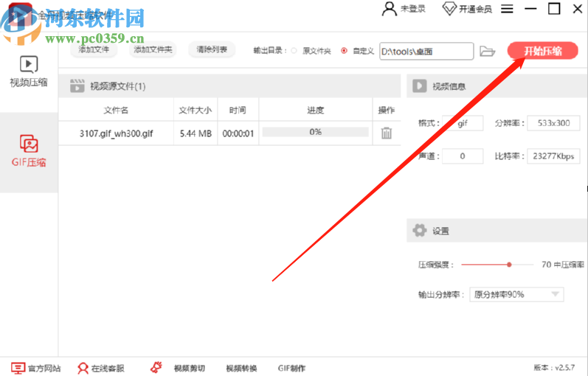
Task: Adjust the 压缩强度 slider handle
Action: coord(509,265)
